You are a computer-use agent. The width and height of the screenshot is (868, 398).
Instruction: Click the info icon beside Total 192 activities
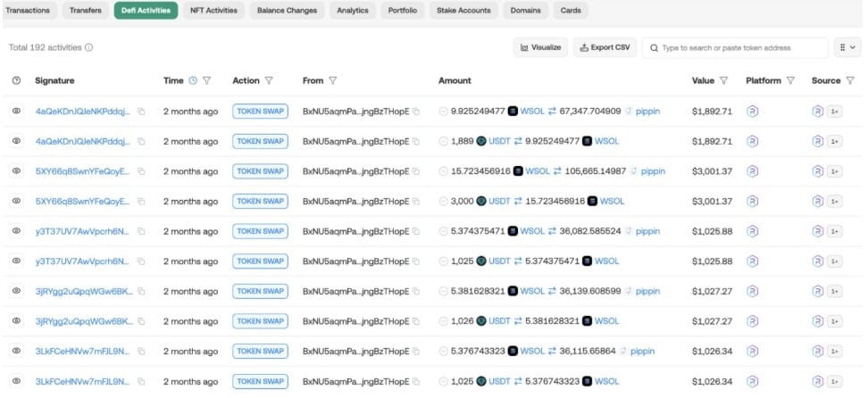88,47
